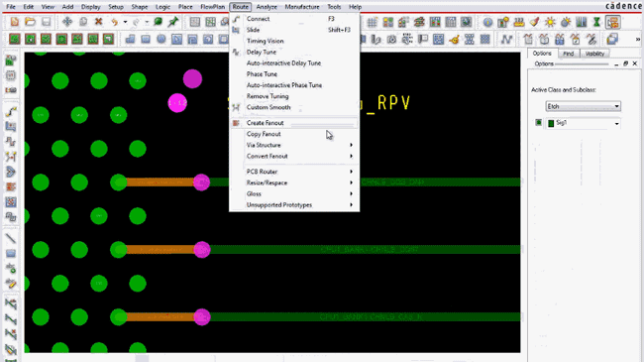Toggle the Sig1 subclass visibility box

[538, 123]
